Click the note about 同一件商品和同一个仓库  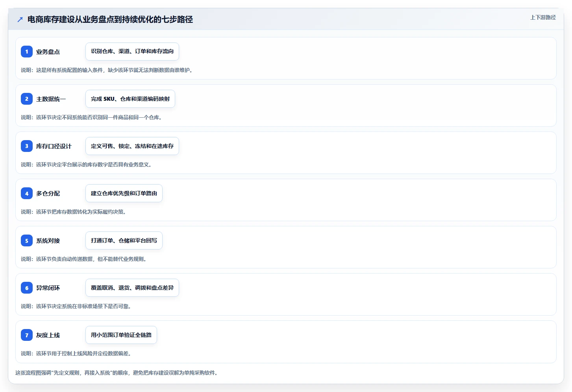click(x=91, y=117)
